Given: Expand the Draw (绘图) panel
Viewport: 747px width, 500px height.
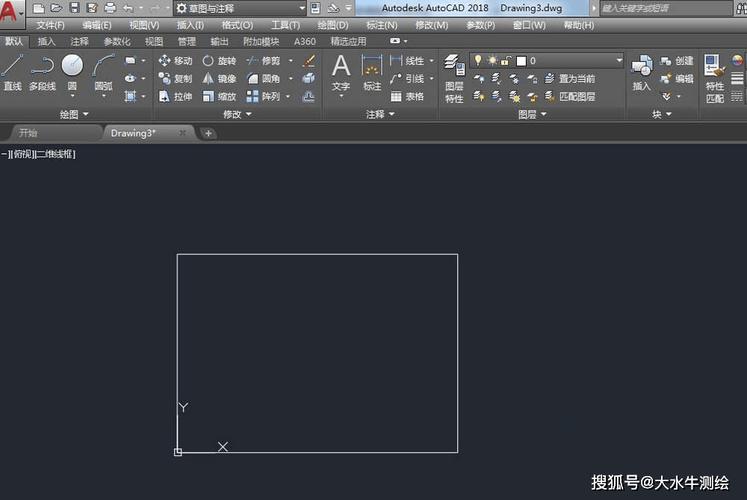Looking at the screenshot, I should [x=74, y=114].
